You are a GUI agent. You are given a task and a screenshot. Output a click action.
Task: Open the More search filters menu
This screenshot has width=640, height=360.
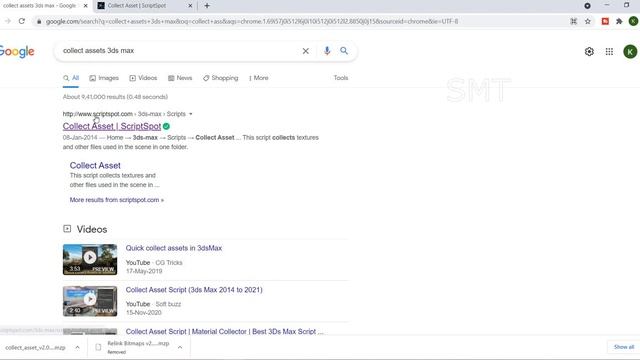coord(259,78)
